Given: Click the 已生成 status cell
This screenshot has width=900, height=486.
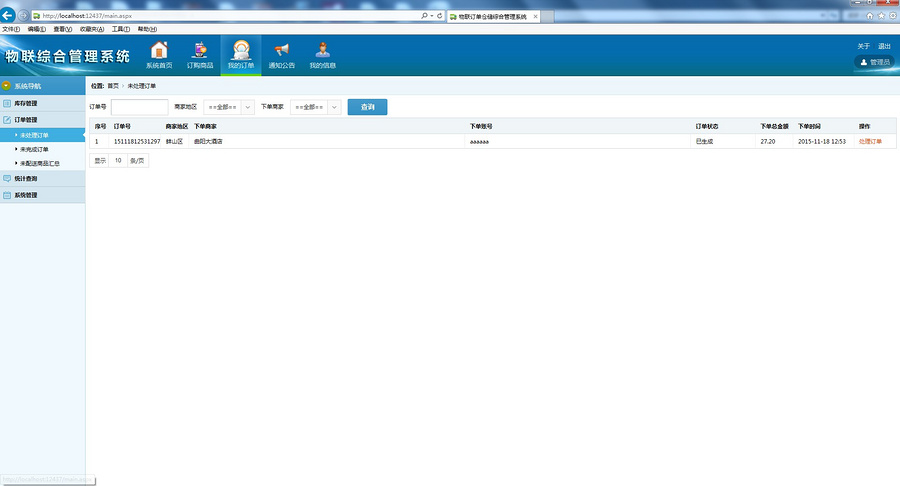Looking at the screenshot, I should [704, 141].
